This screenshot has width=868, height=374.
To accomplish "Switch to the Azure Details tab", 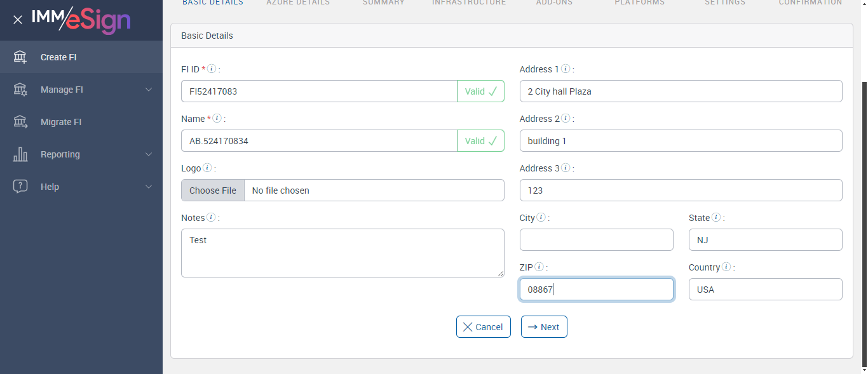I will point(298,3).
